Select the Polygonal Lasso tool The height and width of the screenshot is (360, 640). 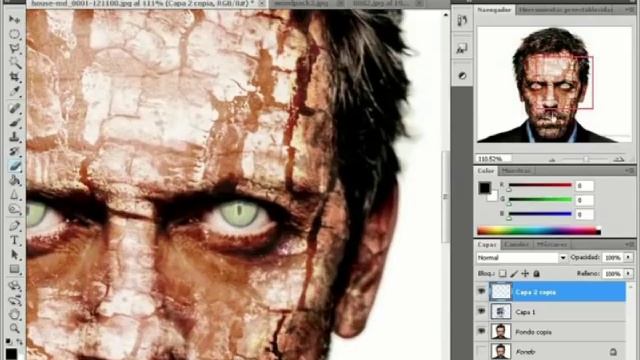(x=14, y=49)
